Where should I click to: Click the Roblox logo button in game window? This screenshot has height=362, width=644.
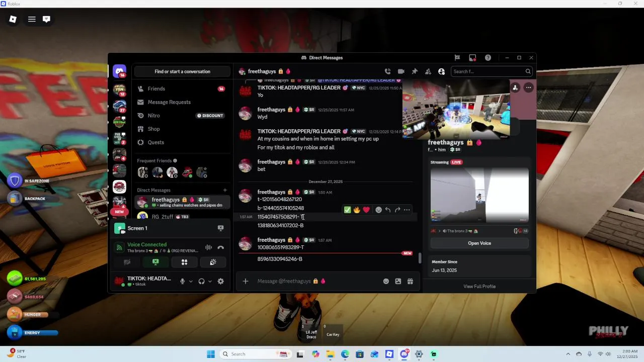click(13, 19)
